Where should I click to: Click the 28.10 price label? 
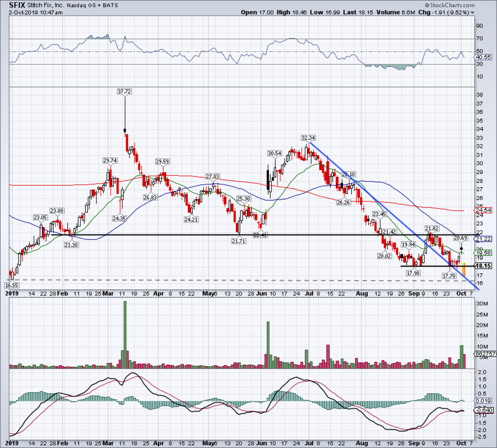(x=348, y=174)
